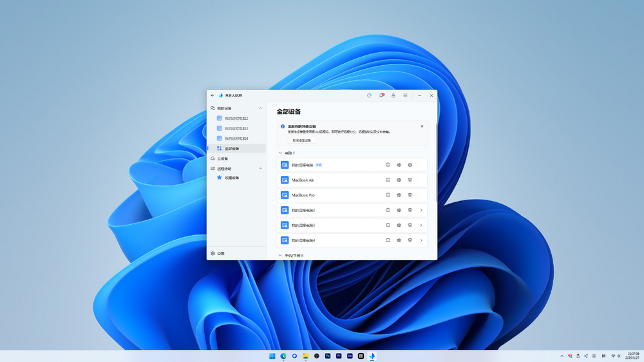The width and height of the screenshot is (644, 362).
Task: Open settings gear for the local device
Action: click(410, 165)
